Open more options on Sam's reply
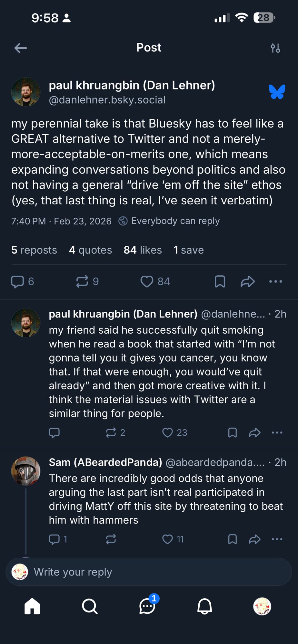The width and height of the screenshot is (298, 644). pyautogui.click(x=277, y=539)
